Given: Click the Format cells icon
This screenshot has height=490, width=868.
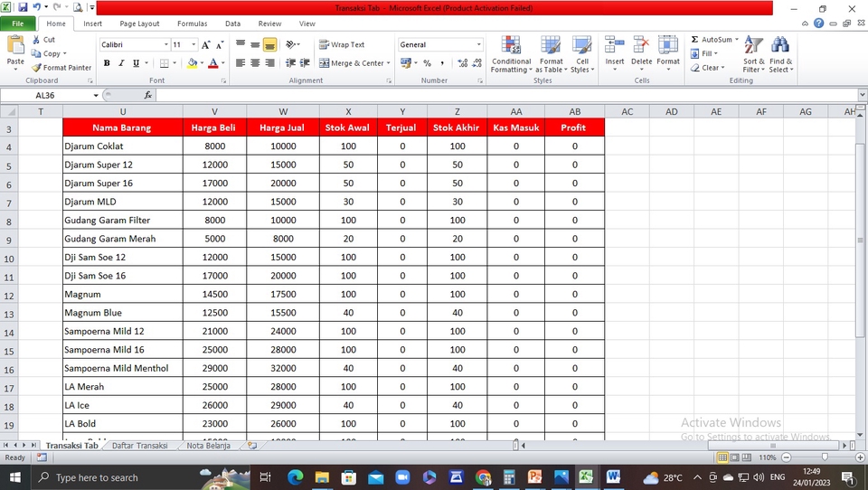Looking at the screenshot, I should pos(668,45).
